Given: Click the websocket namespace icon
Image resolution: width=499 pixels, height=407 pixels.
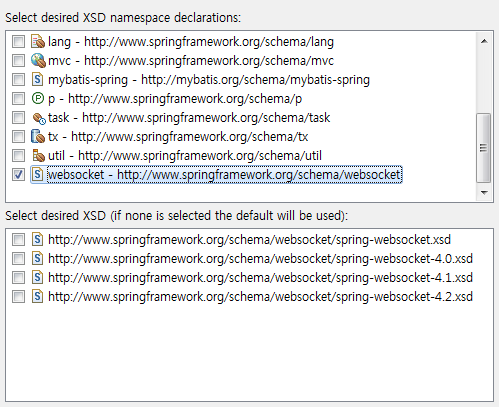Looking at the screenshot, I should click(x=38, y=175).
